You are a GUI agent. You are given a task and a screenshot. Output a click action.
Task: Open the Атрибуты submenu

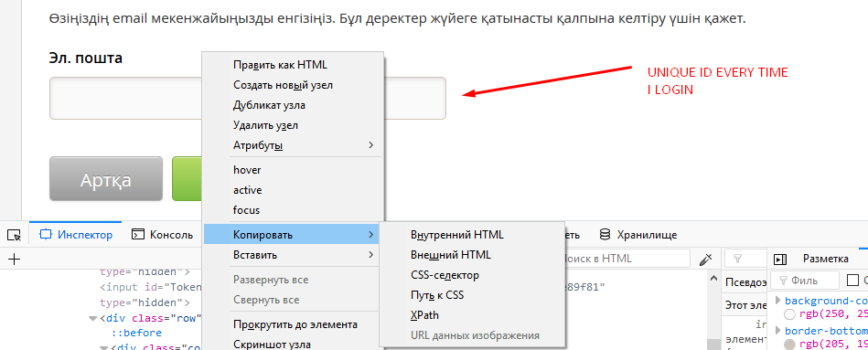[294, 145]
